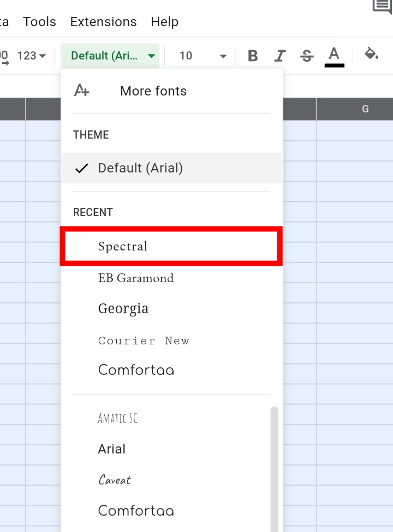Click the font list scrollbar
Viewport: 393px width, 532px height.
click(x=274, y=469)
